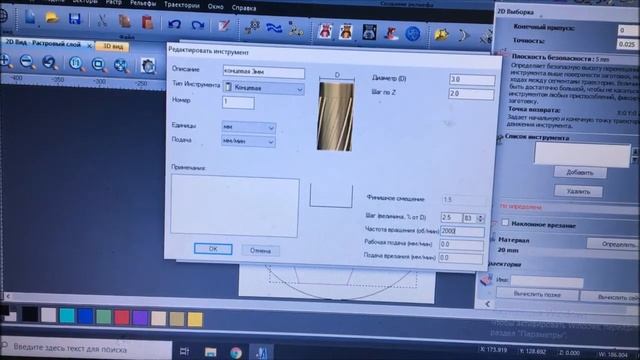Screen dimensions: 640x360
Task: Click the Диаметр (D) input field
Action: [472, 80]
